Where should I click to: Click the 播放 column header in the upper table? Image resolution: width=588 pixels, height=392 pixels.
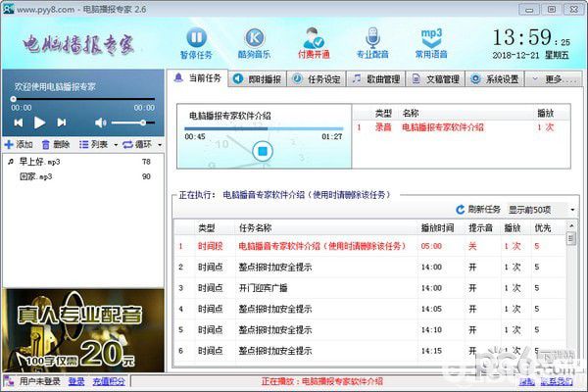coord(545,113)
